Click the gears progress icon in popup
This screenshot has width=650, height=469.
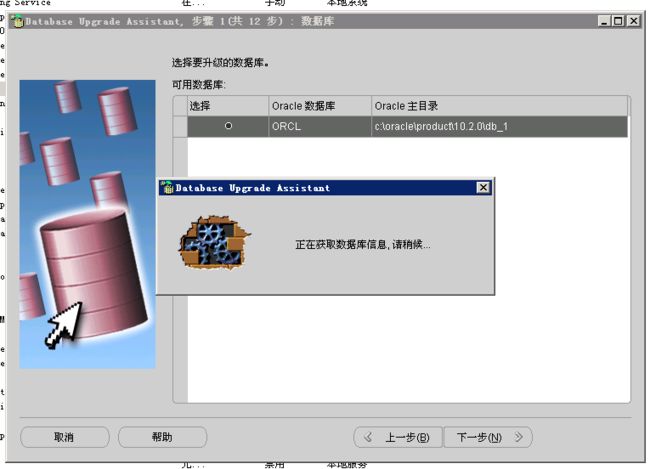(214, 243)
